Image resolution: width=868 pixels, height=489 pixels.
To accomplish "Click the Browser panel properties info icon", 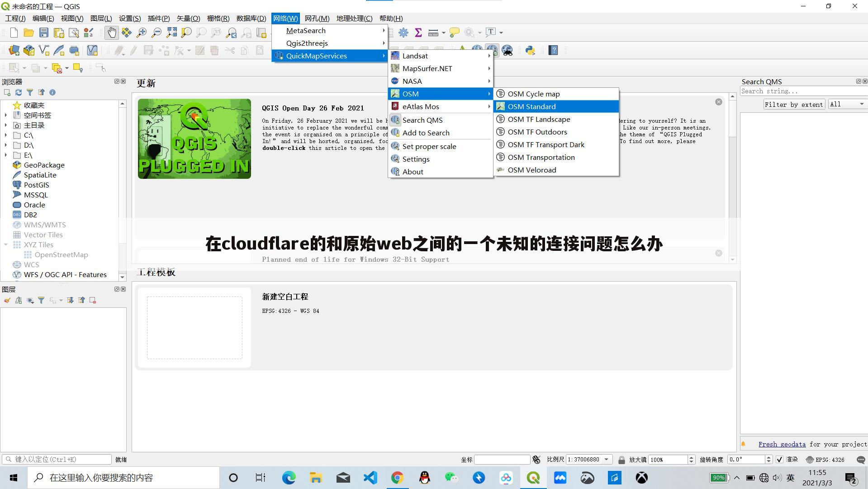I will coord(52,92).
